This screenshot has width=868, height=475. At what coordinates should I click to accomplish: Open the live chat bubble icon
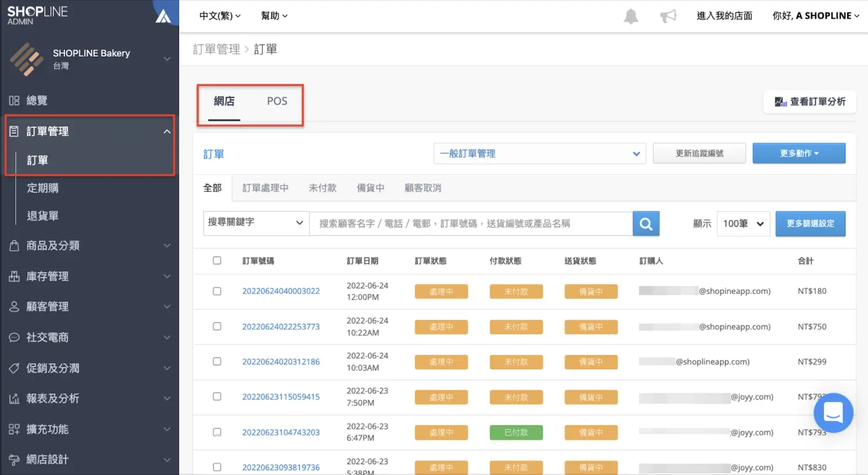833,413
